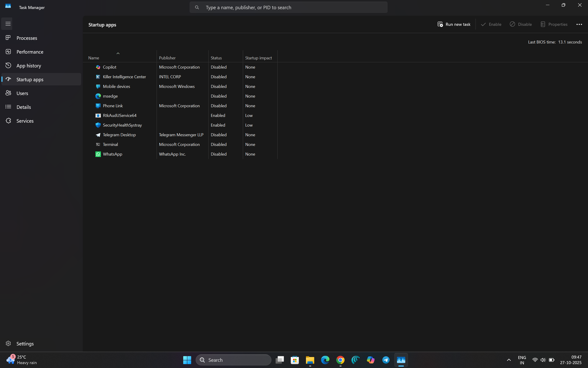The image size is (588, 368).
Task: Sort by Name column header
Action: coord(94,58)
